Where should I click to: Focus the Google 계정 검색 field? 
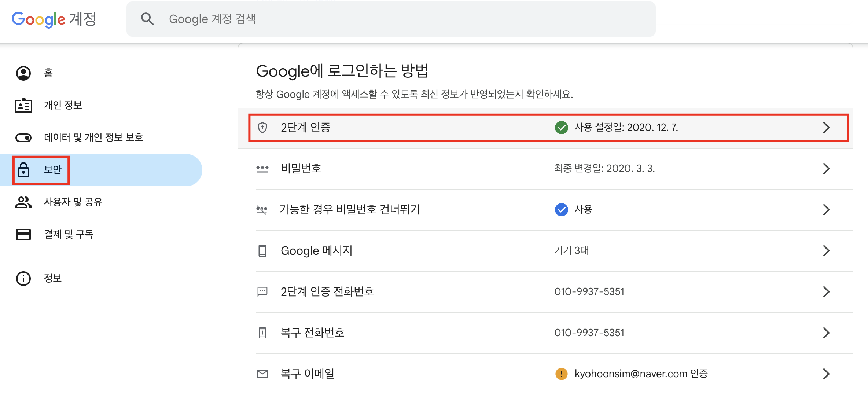point(391,19)
